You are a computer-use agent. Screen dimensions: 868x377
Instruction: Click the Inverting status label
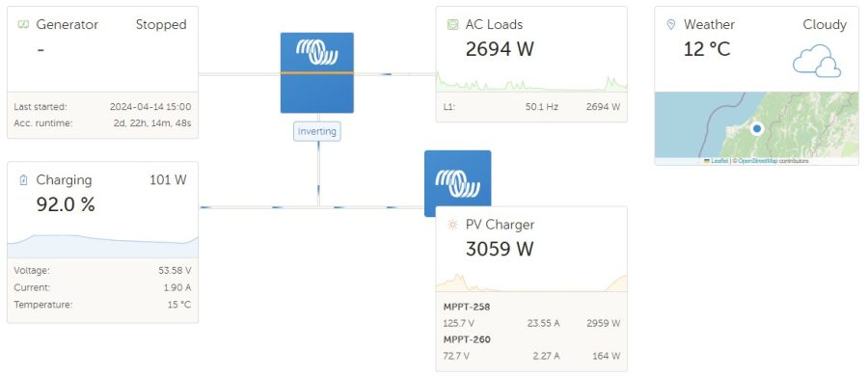[x=316, y=132]
